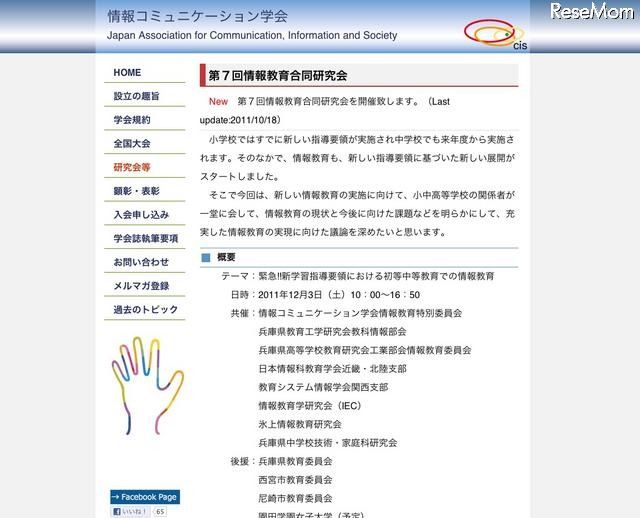640x518 pixels.
Task: Click the テーマ line text
Action: 358,276
